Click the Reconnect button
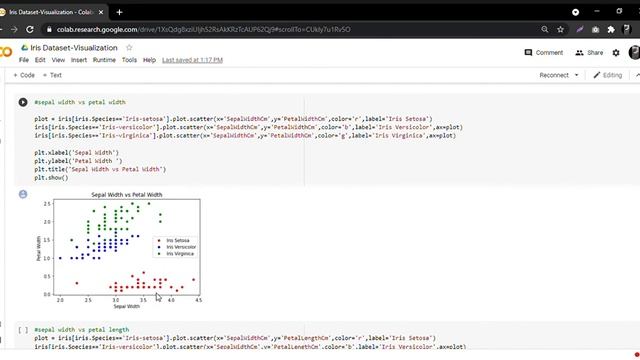The image size is (640, 360). [x=554, y=75]
